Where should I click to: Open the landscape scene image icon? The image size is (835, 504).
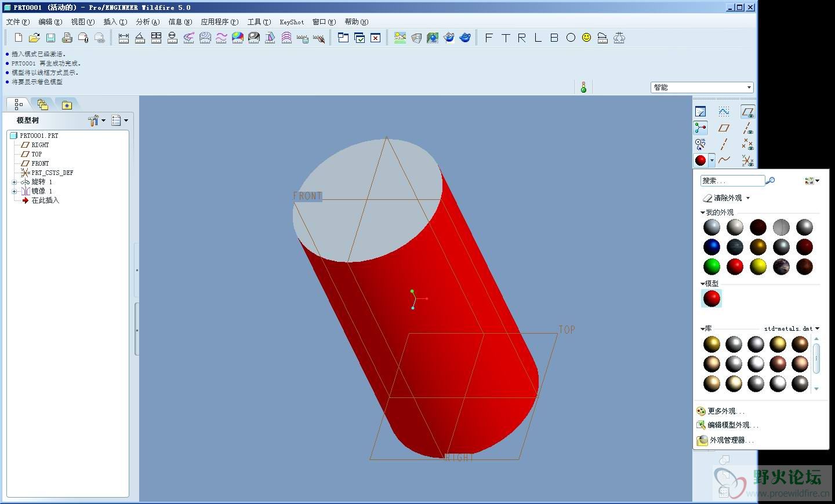pos(400,38)
